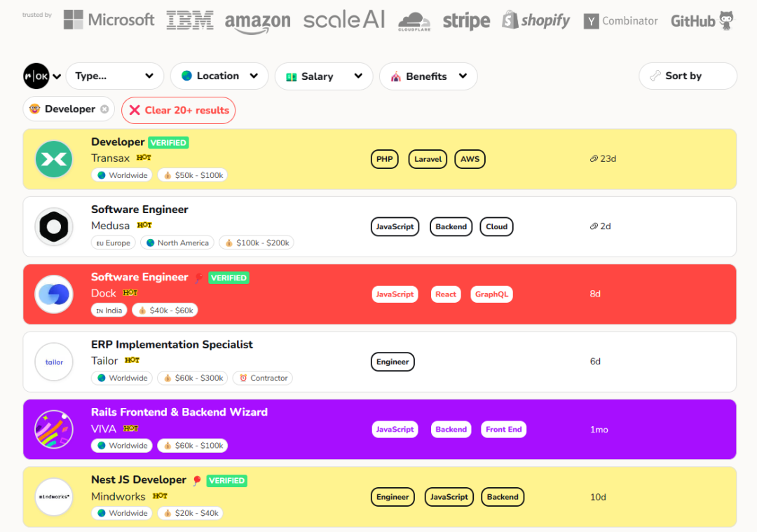Click the $50k - $100k salary tag
757x532 pixels.
coord(193,175)
